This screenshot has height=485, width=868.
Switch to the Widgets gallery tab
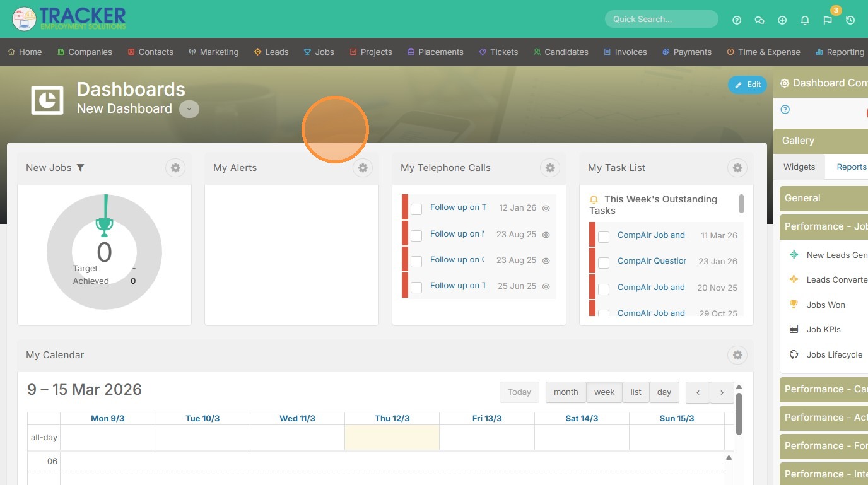click(x=799, y=167)
